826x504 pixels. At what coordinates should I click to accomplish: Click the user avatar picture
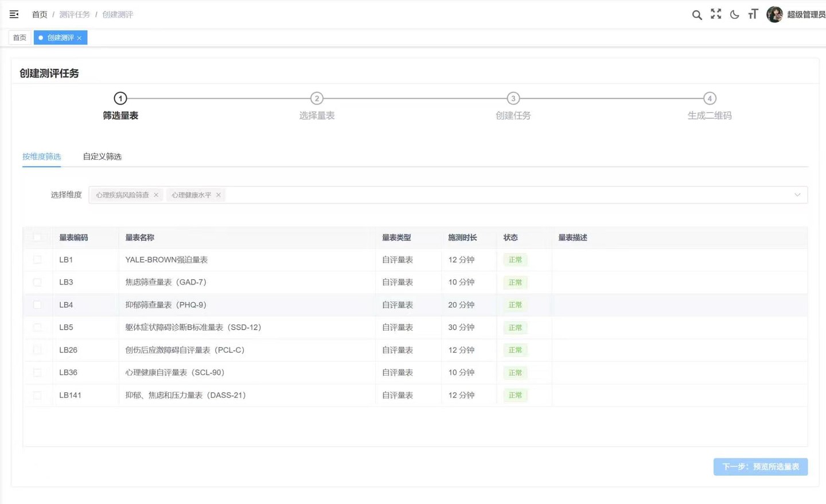click(774, 14)
